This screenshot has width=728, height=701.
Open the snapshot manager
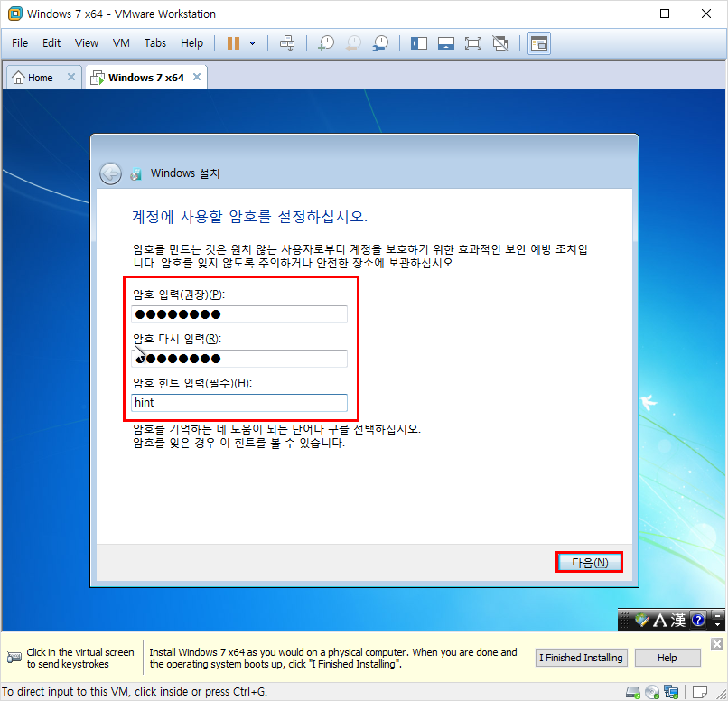pos(381,43)
